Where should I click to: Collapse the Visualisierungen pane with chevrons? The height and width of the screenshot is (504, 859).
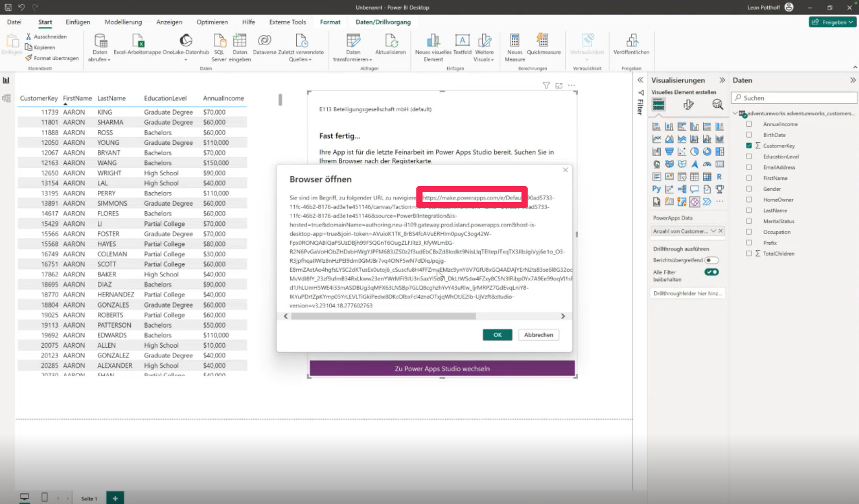[722, 80]
